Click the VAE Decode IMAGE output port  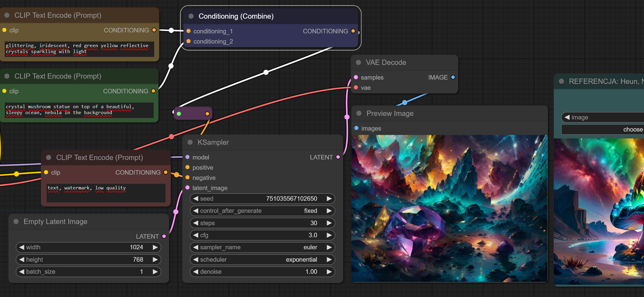pyautogui.click(x=453, y=77)
